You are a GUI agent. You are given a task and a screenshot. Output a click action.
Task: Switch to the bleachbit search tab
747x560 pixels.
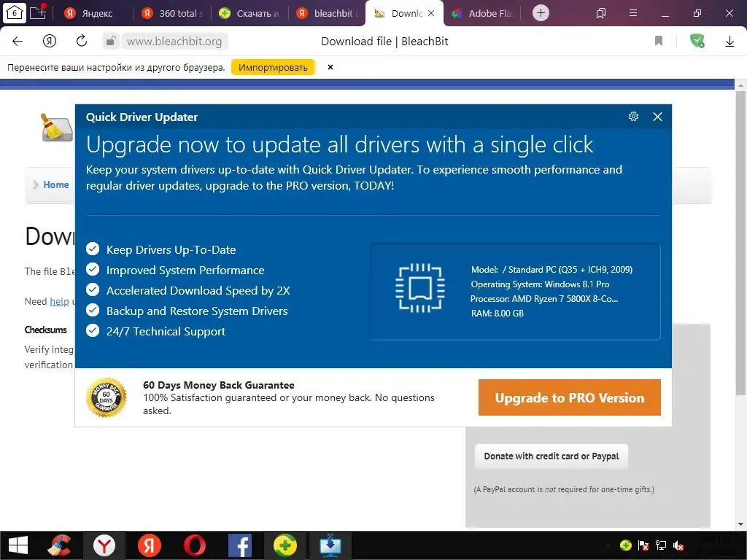click(327, 13)
